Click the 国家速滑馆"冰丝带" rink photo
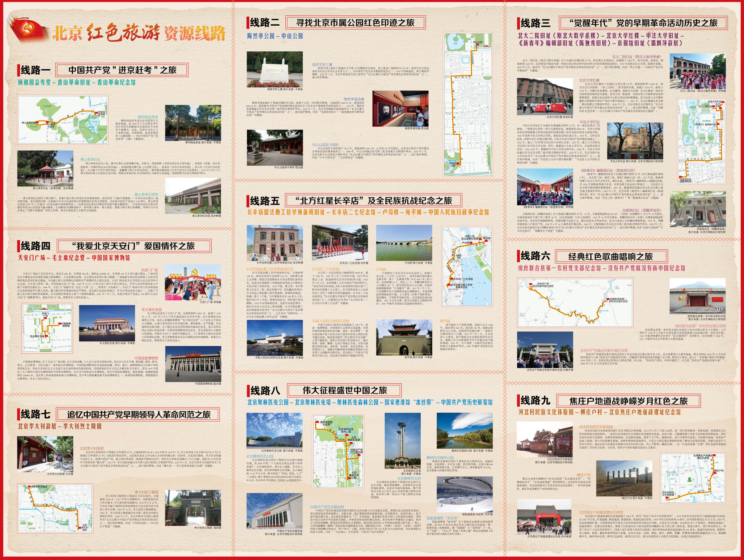Screen dimensions: 744x560 click(465, 495)
